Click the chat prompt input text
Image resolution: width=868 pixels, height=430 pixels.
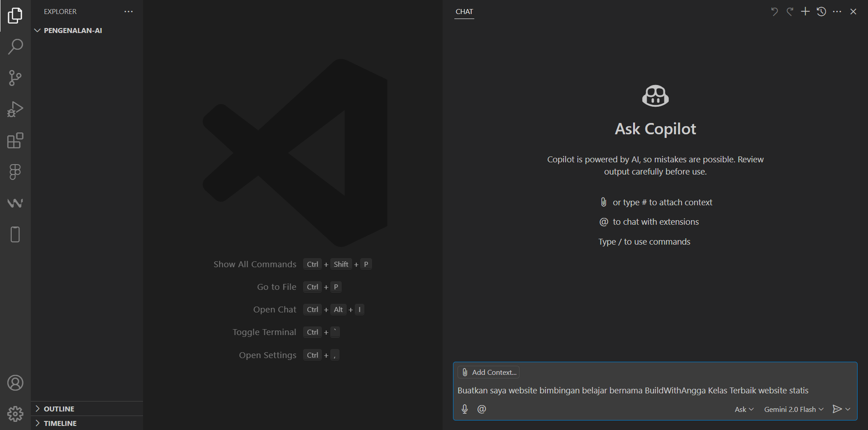(633, 390)
